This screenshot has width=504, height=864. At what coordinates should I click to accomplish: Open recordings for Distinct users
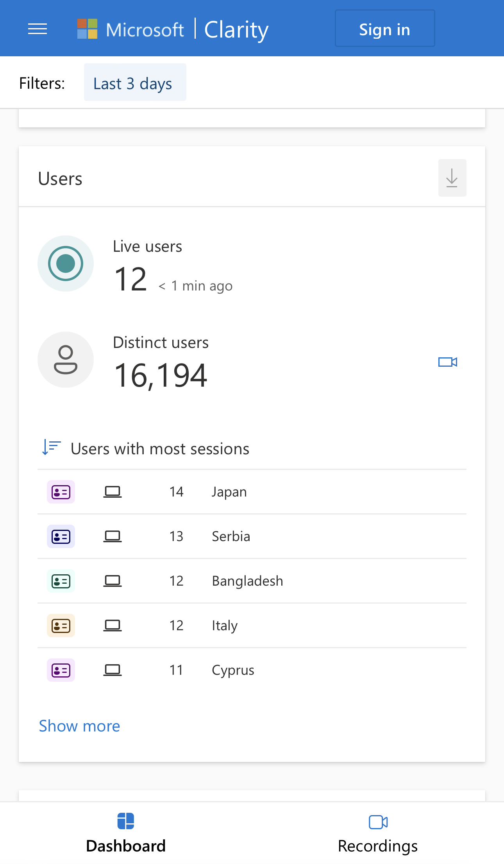[447, 362]
